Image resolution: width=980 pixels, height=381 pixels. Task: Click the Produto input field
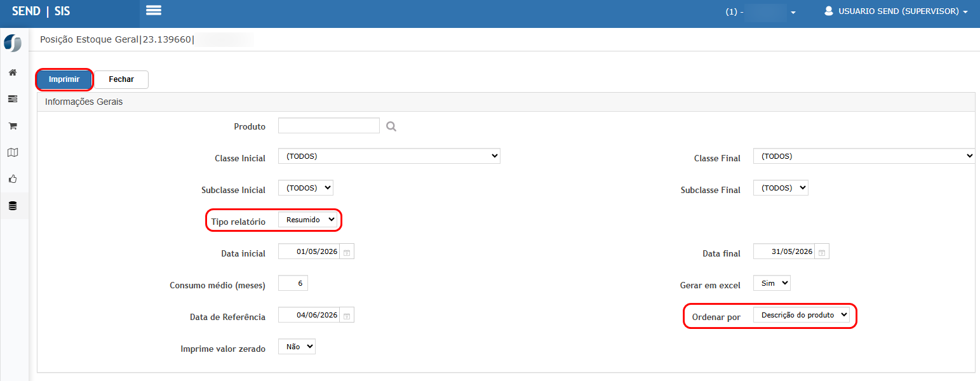pos(329,126)
